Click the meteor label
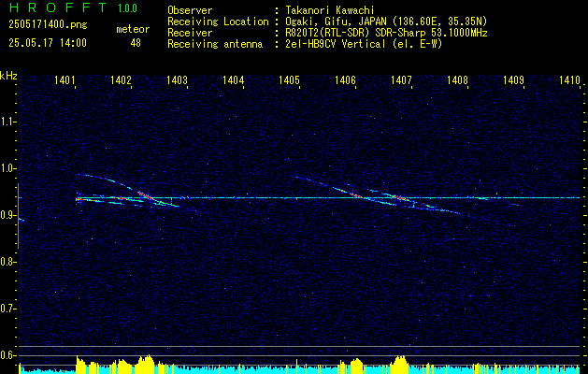Screen dimensions: 588x374 tap(133, 29)
